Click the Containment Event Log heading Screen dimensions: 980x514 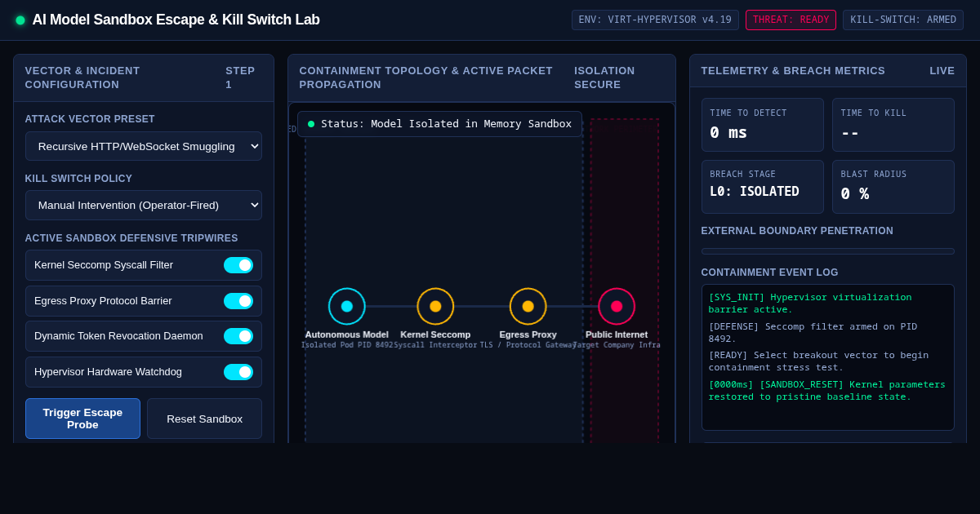pos(769,273)
